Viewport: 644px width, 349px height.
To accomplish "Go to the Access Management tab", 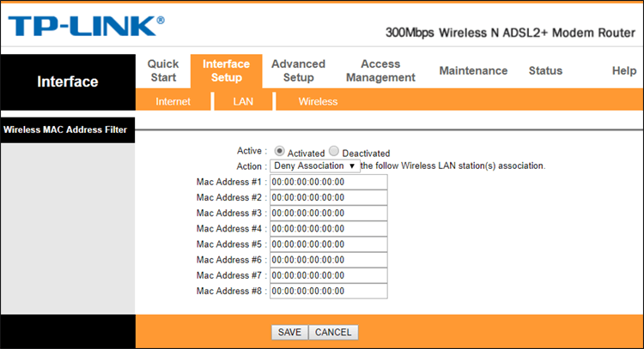I will tap(380, 70).
